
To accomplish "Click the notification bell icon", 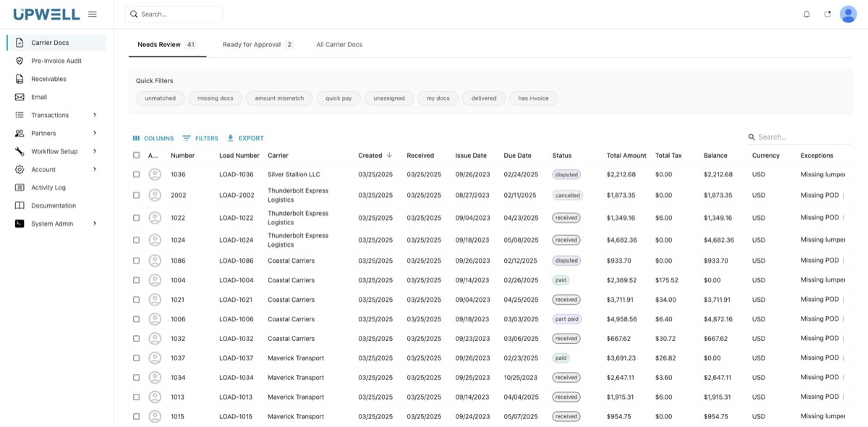I will click(x=806, y=13).
